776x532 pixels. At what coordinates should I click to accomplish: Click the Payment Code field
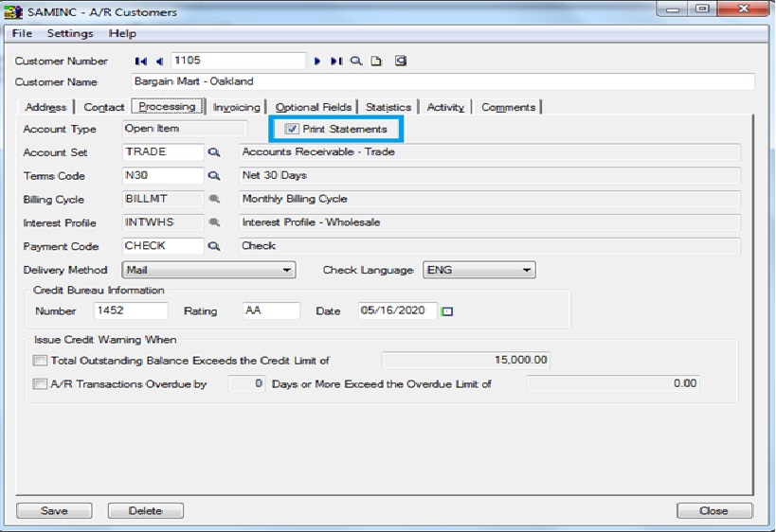point(163,246)
